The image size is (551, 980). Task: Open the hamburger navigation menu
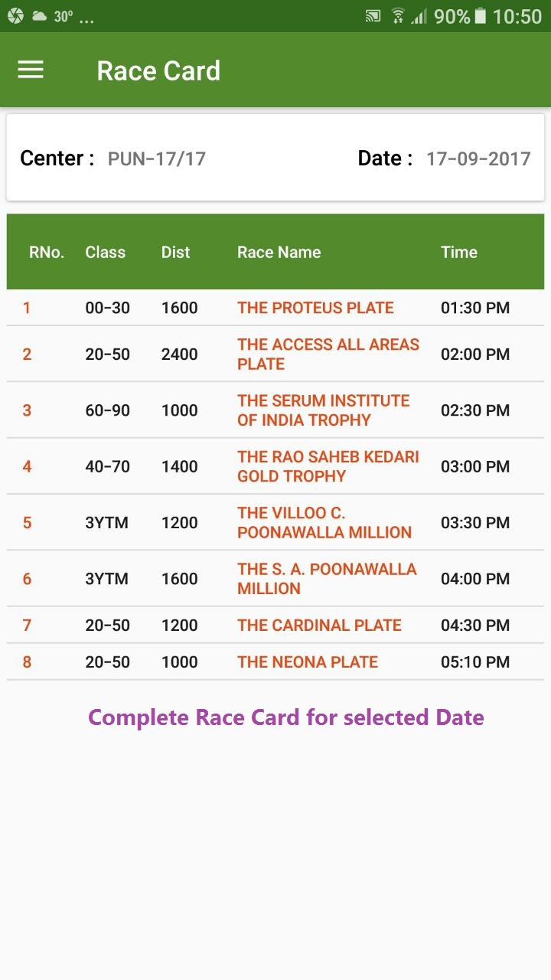31,70
